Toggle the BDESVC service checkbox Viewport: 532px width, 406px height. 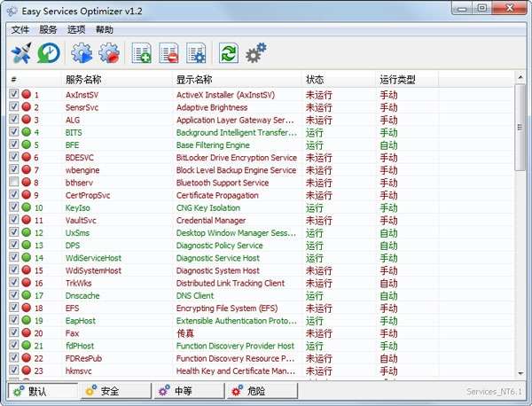[13, 157]
